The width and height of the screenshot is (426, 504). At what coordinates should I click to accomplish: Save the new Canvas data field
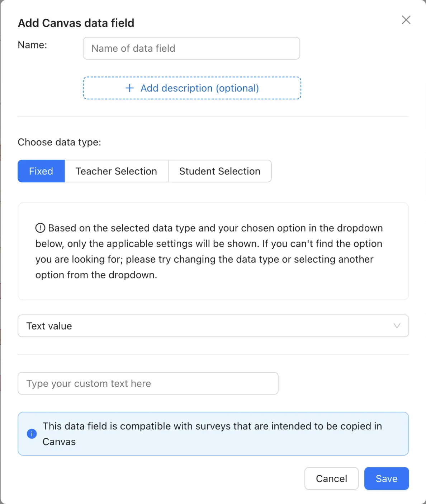[x=387, y=479]
